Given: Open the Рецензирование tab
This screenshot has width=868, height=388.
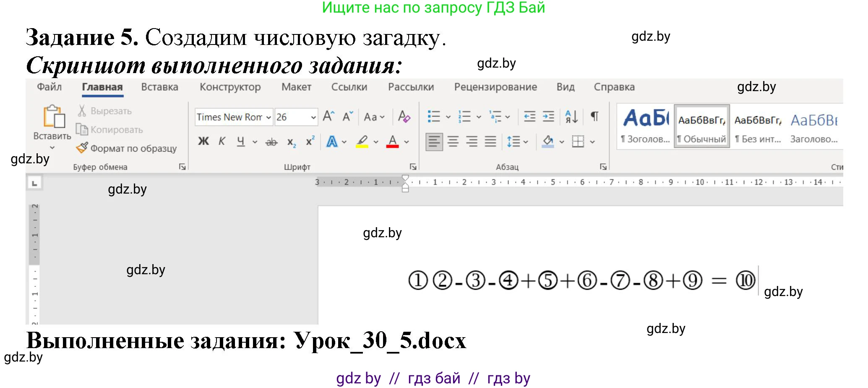Looking at the screenshot, I should pos(495,87).
